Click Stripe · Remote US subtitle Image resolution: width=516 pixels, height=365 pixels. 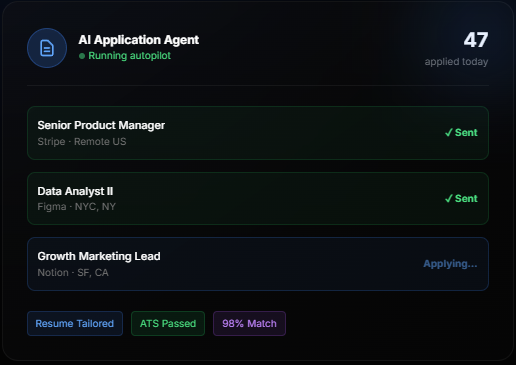pyautogui.click(x=82, y=142)
